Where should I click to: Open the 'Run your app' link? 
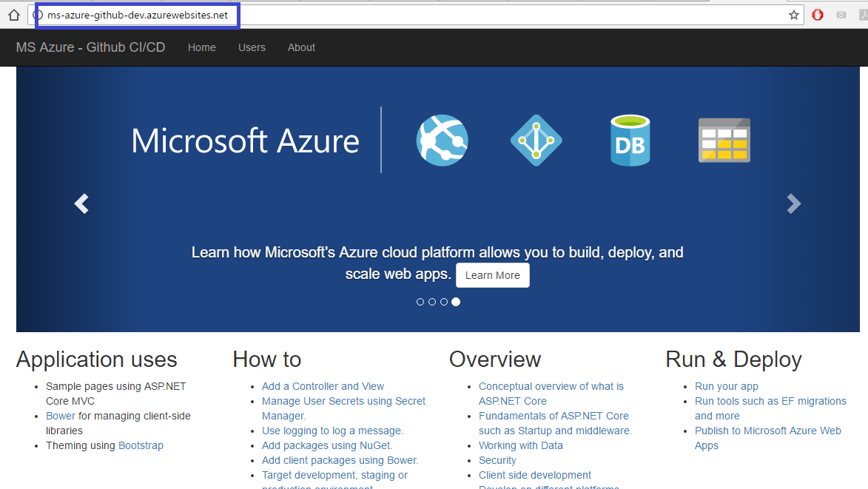point(726,386)
